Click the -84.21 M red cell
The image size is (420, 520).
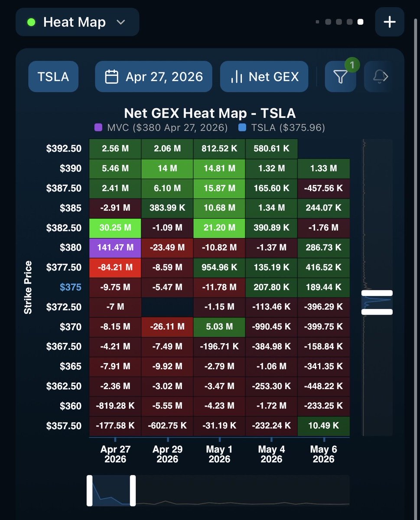click(115, 268)
